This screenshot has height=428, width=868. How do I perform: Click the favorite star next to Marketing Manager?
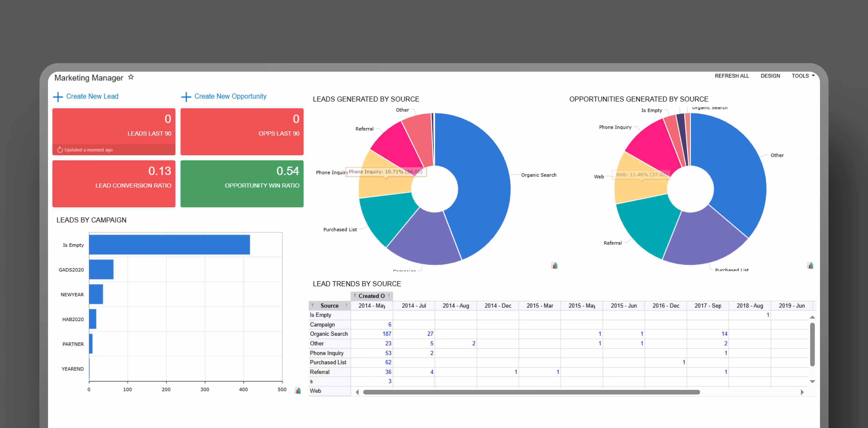tap(131, 77)
